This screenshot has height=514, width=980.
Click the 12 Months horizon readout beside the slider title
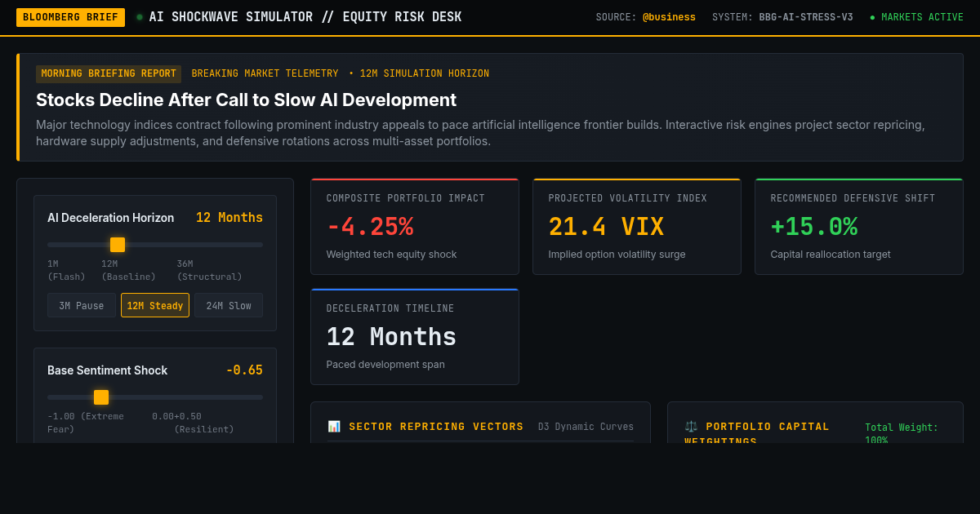(x=229, y=218)
